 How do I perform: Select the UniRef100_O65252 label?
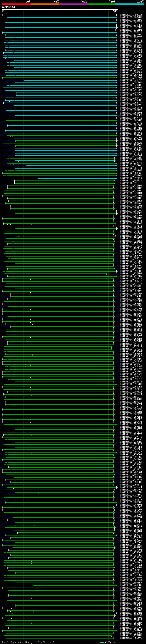tap(131, 130)
